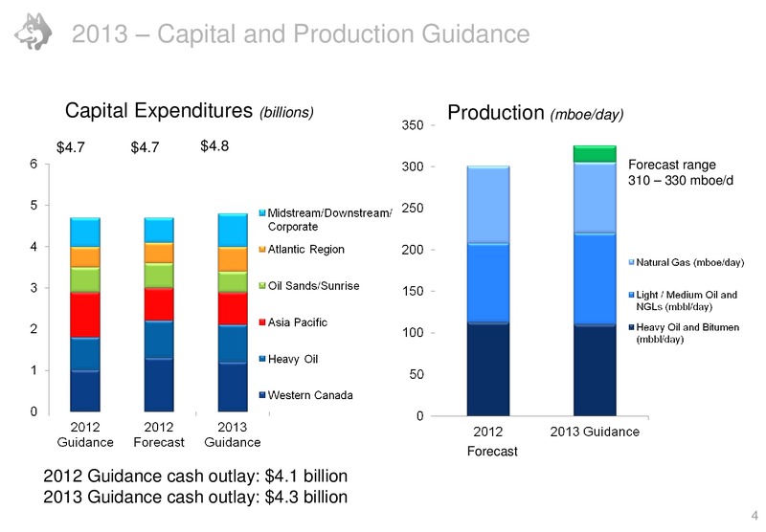766x532 pixels.
Task: Click the Atlantic Region orange legend swatch
Action: 262,250
